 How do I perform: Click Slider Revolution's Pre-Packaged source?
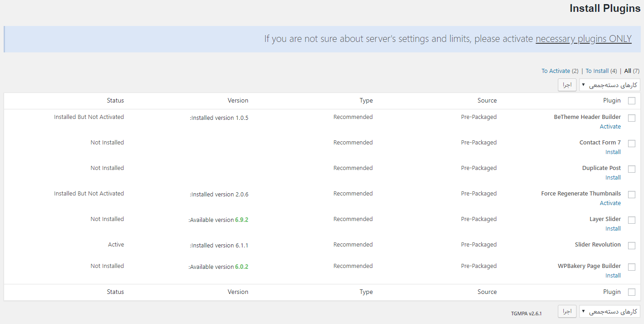pos(479,245)
